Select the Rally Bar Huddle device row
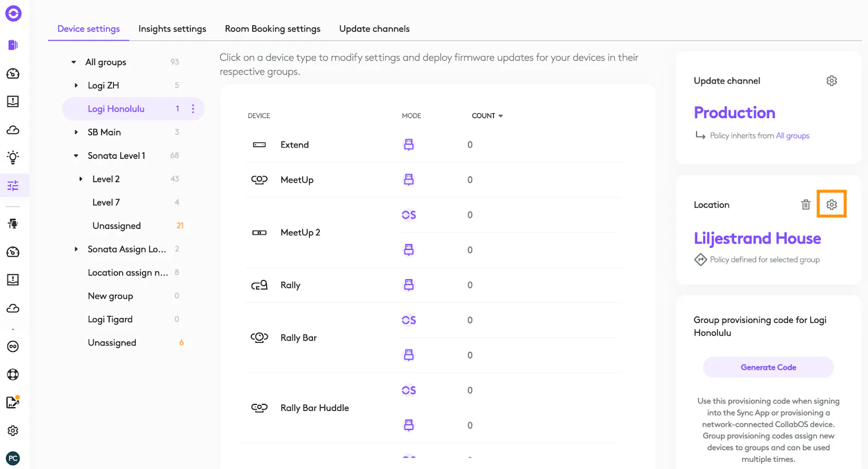The image size is (868, 469). (x=315, y=408)
